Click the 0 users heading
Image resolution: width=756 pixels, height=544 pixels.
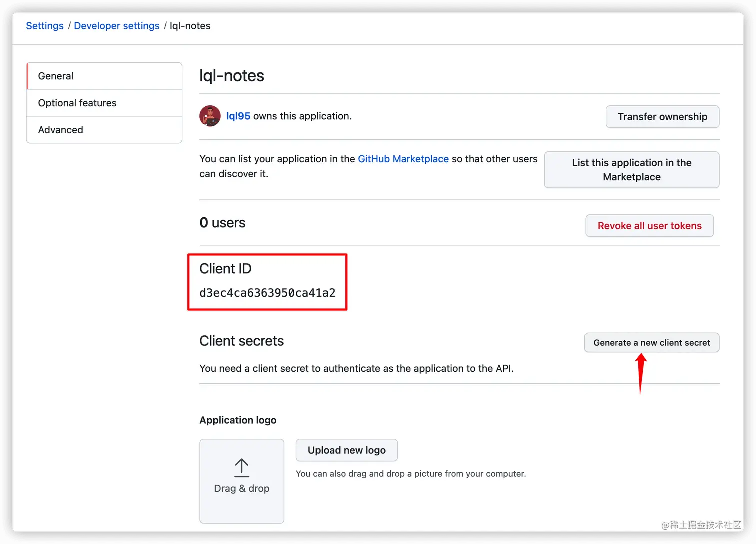pyautogui.click(x=222, y=223)
